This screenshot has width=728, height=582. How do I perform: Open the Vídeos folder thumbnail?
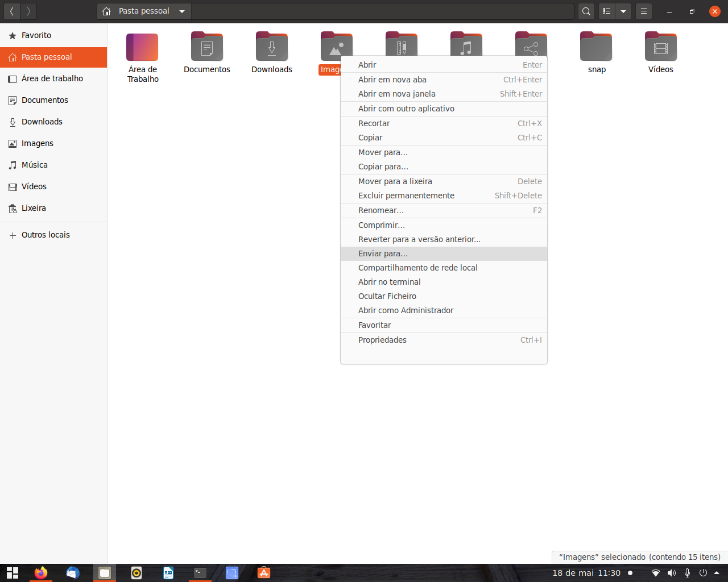(x=660, y=46)
